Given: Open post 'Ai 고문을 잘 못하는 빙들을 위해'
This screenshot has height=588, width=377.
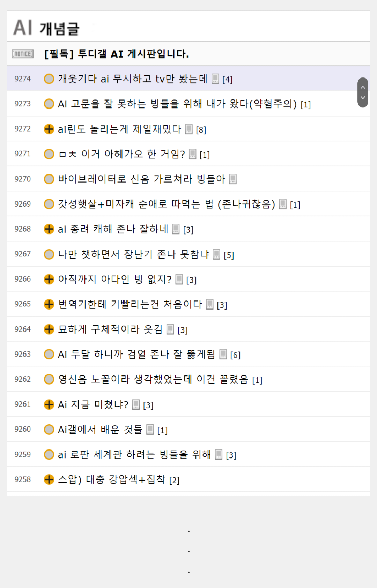Looking at the screenshot, I should coord(177,104).
